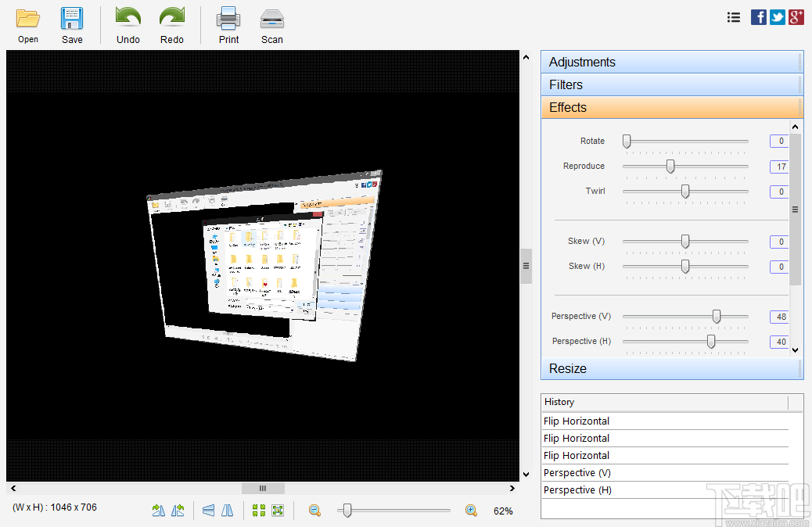Click the canvas vertical scrollbar down arrow
The width and height of the screenshot is (812, 527).
coord(526,474)
